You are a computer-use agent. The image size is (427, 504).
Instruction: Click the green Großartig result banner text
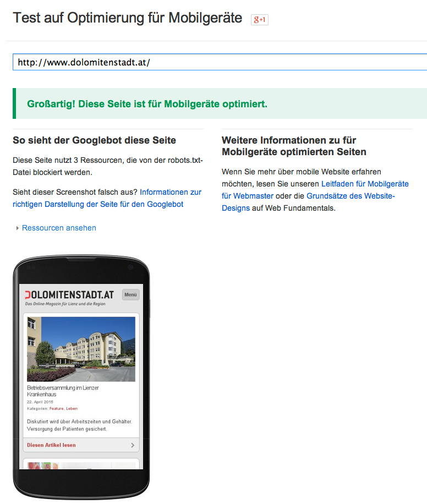click(147, 104)
